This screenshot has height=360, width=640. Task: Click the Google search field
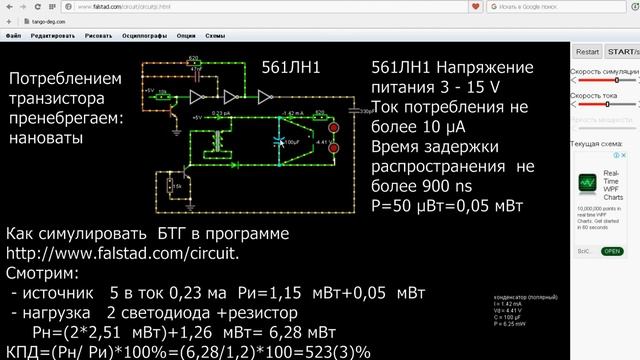click(x=556, y=7)
